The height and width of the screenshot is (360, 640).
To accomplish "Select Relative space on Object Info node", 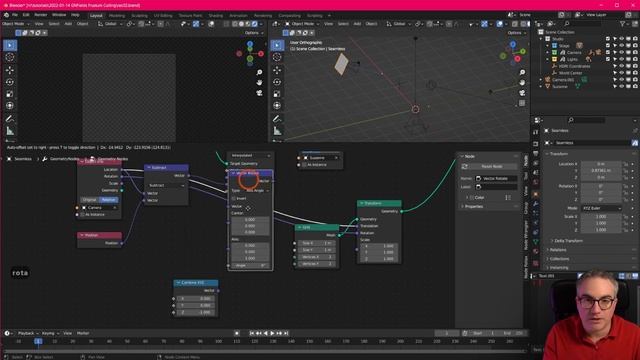I will pos(109,200).
